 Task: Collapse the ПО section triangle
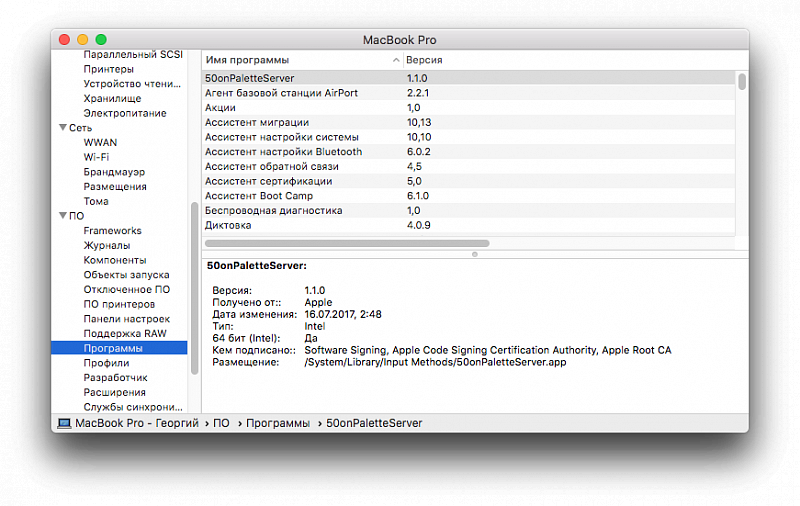point(63,216)
